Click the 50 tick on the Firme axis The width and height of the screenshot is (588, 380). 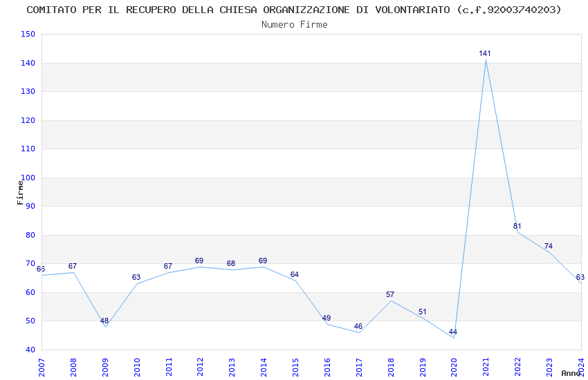point(30,321)
